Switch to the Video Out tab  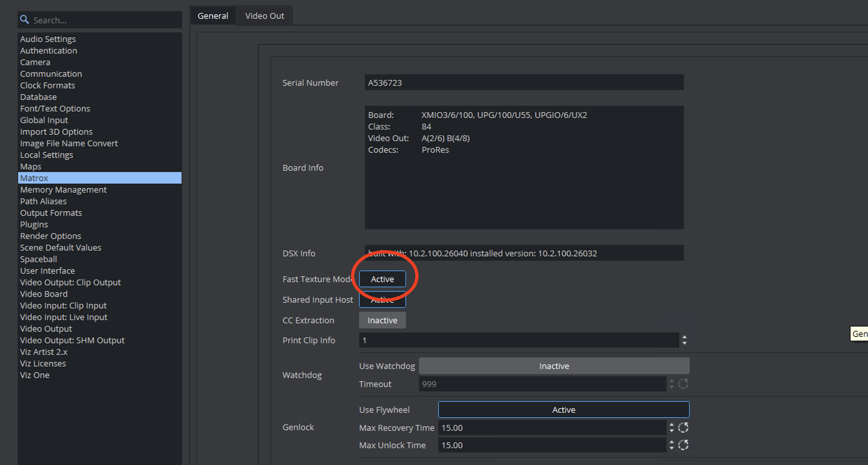[x=264, y=16]
